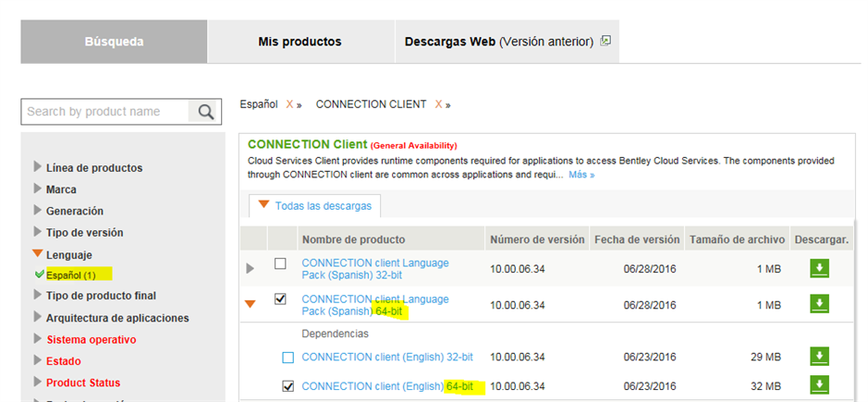The image size is (868, 402).
Task: Click the Número de versión column header
Action: [537, 239]
